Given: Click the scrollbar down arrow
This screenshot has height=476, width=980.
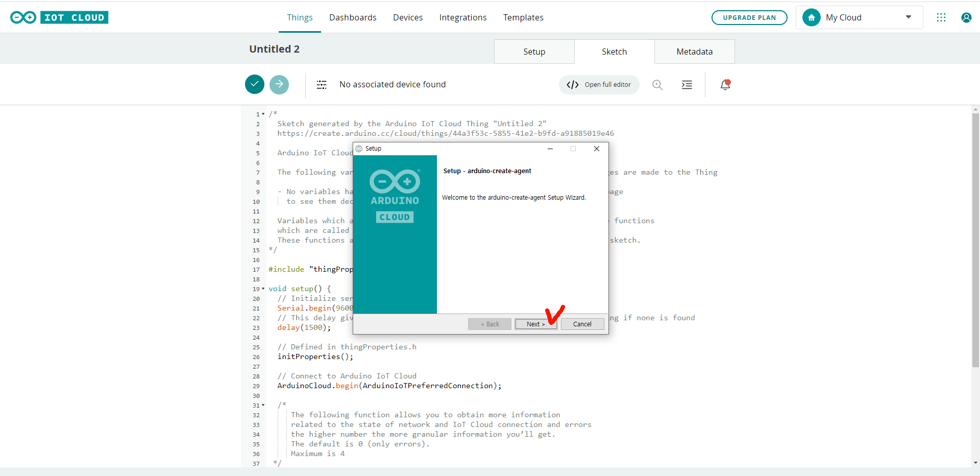Looking at the screenshot, I should tap(975, 463).
